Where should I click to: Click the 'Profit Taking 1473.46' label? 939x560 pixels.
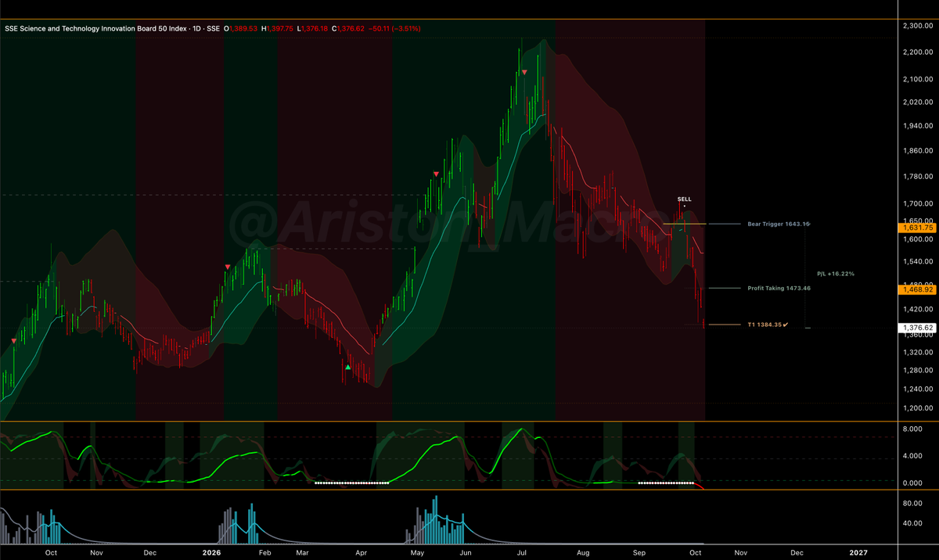[x=779, y=289]
